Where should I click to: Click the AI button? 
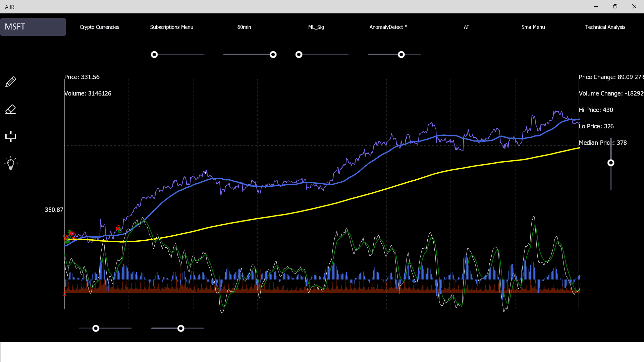pyautogui.click(x=466, y=27)
